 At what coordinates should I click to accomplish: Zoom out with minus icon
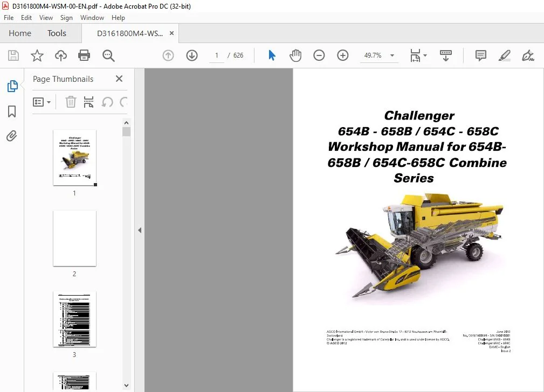pos(319,55)
